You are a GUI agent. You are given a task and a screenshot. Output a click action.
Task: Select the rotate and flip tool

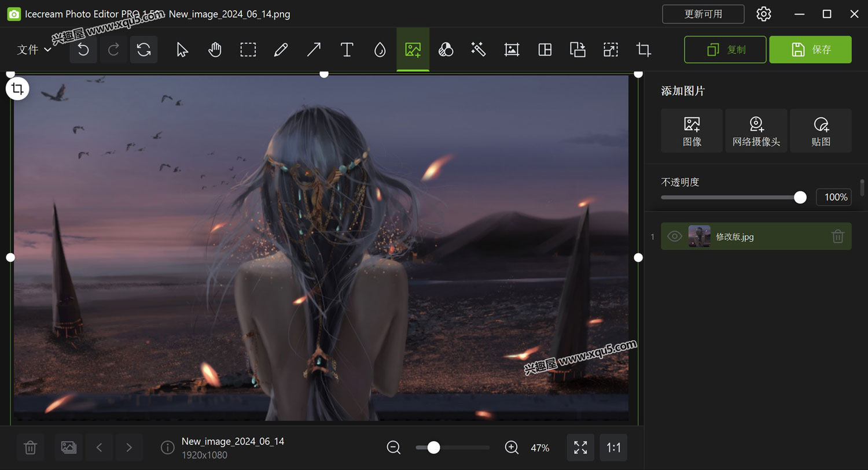pyautogui.click(x=578, y=50)
